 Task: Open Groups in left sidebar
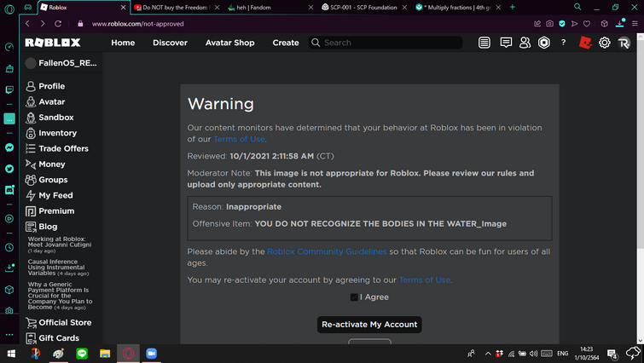pyautogui.click(x=46, y=180)
